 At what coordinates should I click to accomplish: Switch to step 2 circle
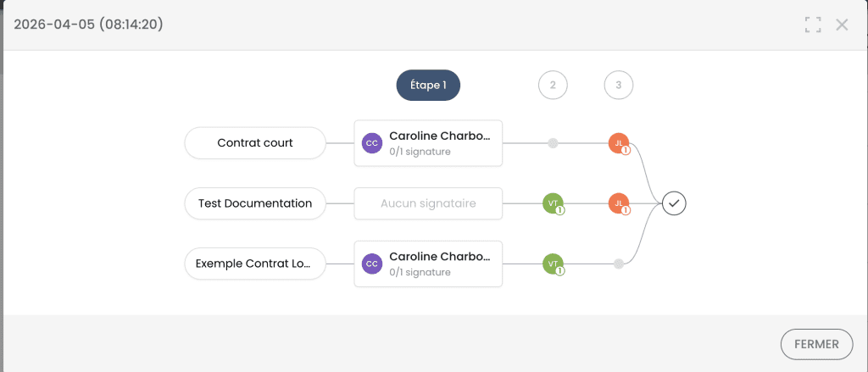(x=553, y=85)
